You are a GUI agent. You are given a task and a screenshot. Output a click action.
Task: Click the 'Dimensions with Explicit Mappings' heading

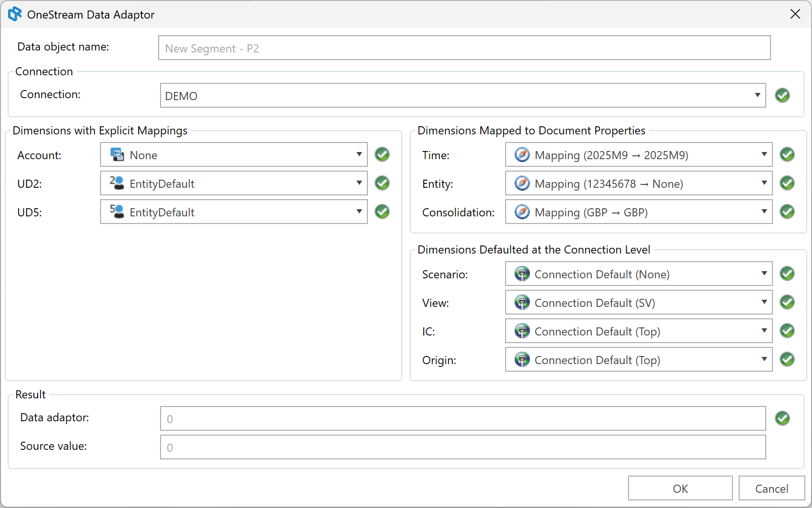point(100,131)
